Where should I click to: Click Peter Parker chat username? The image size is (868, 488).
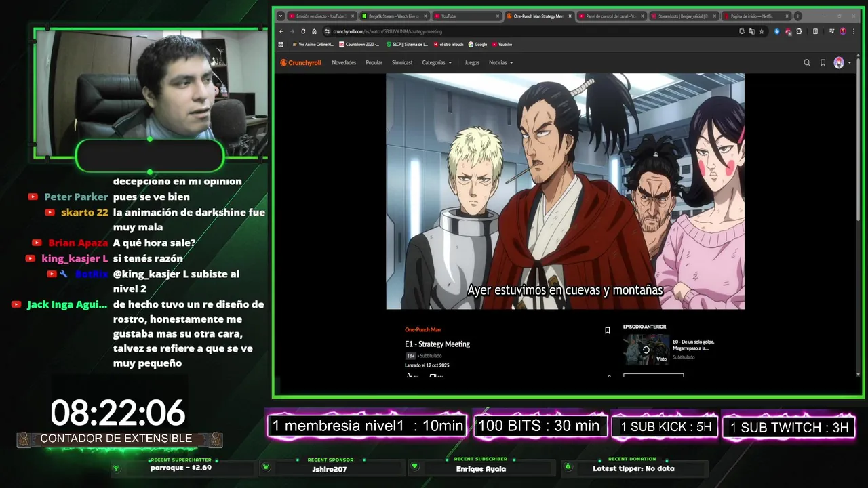click(x=76, y=197)
